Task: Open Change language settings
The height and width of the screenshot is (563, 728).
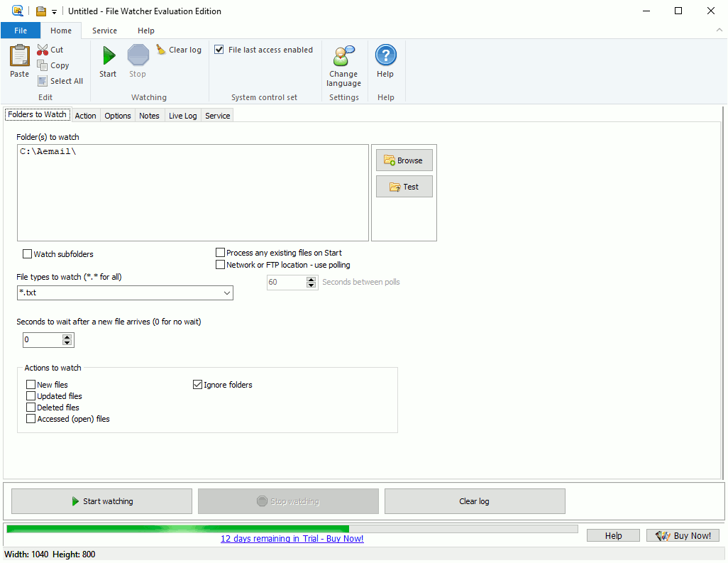Action: [x=343, y=67]
